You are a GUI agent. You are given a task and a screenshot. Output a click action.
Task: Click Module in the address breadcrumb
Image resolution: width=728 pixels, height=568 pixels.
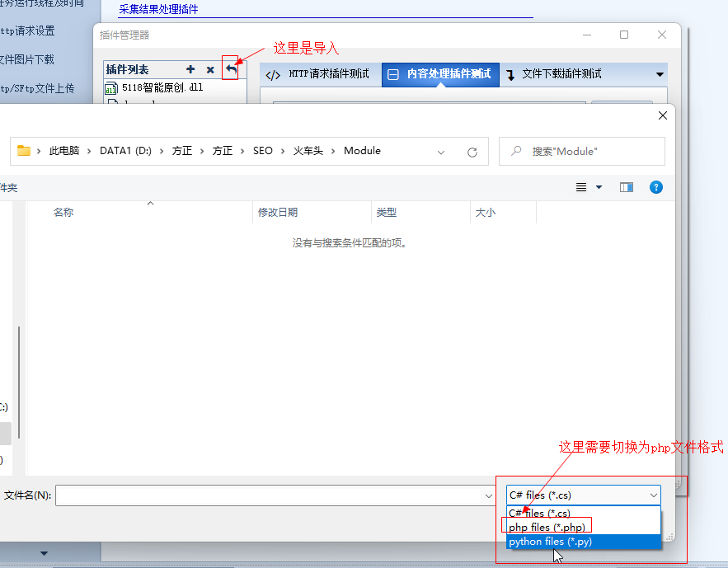tap(362, 151)
